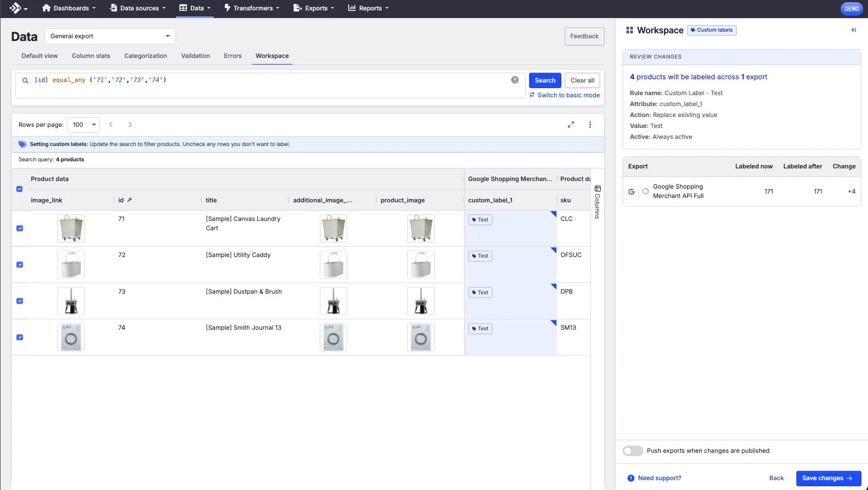Uncheck the row for product 71
The width and height of the screenshot is (868, 490).
click(20, 229)
